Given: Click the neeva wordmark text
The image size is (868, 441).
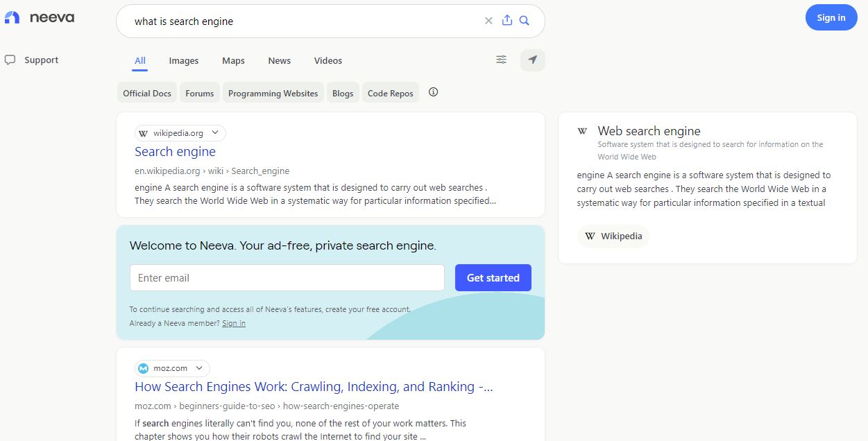Looking at the screenshot, I should (x=52, y=18).
